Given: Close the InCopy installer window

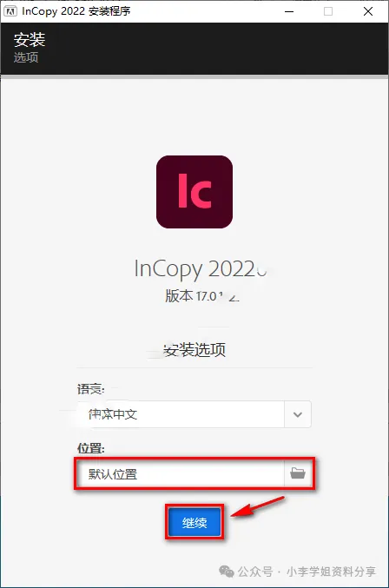Looking at the screenshot, I should (x=368, y=11).
